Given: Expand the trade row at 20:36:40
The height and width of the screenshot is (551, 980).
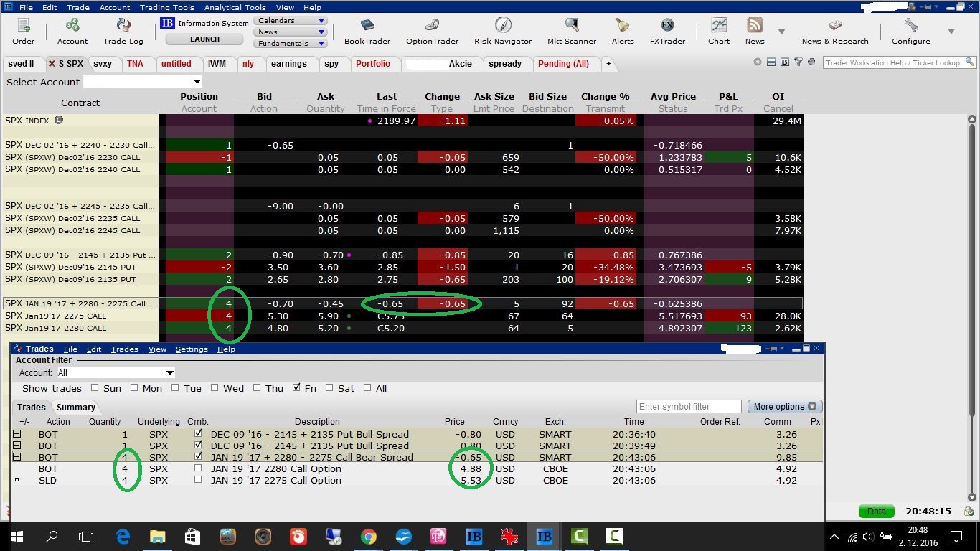Looking at the screenshot, I should pos(17,434).
